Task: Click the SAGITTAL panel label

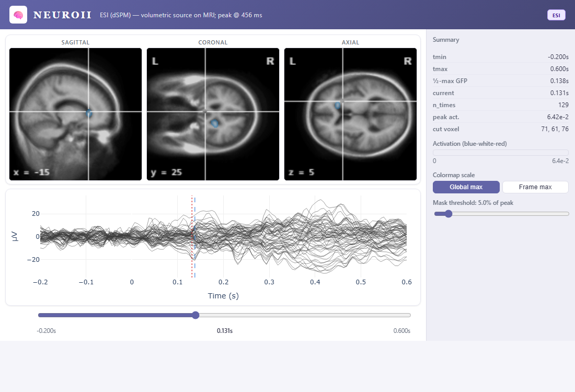Action: point(76,42)
